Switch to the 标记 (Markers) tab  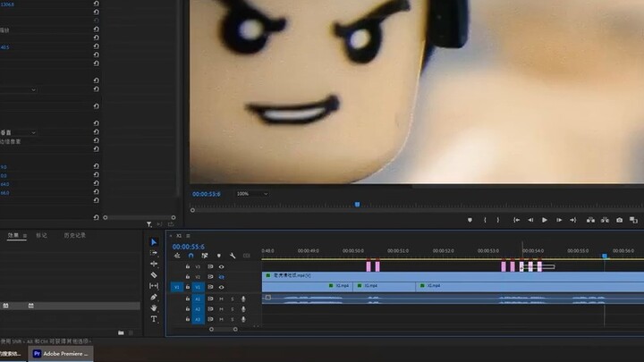(x=41, y=235)
